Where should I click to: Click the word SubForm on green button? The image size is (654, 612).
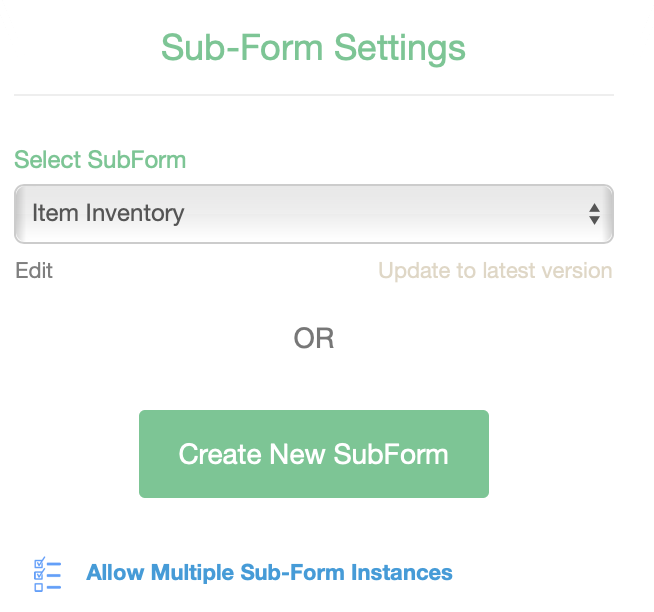click(x=391, y=454)
